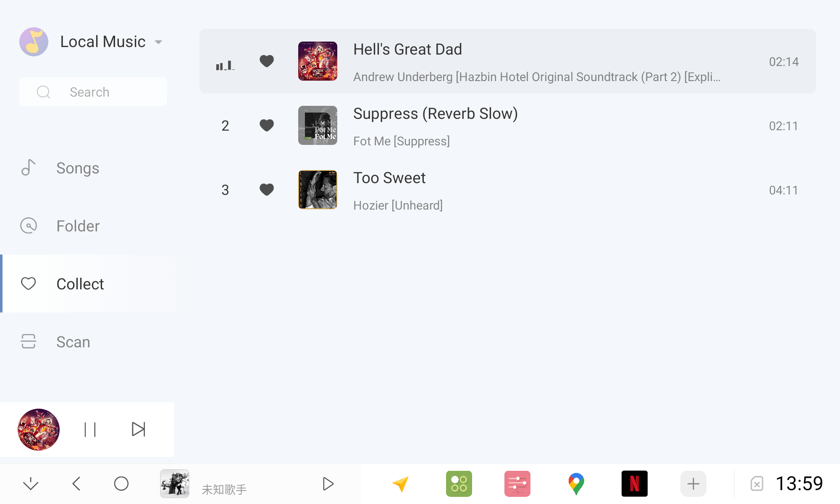
Task: Open the Netflix app in dock
Action: tap(634, 484)
